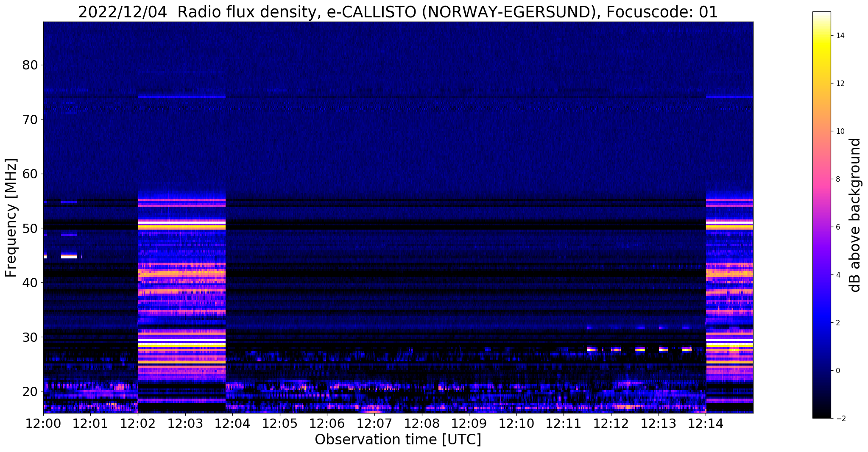Click the 12:10 time tick label
The height and width of the screenshot is (452, 868).
tap(516, 423)
